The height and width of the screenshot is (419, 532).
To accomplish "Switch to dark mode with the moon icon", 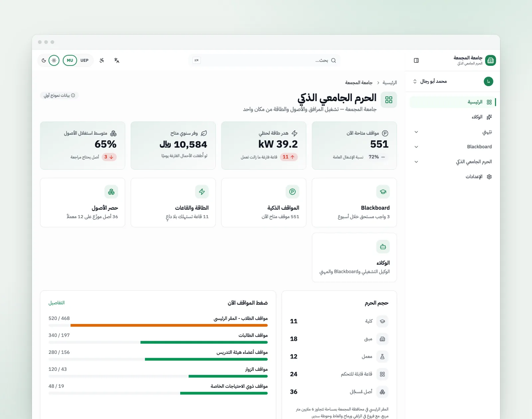I will coord(44,61).
